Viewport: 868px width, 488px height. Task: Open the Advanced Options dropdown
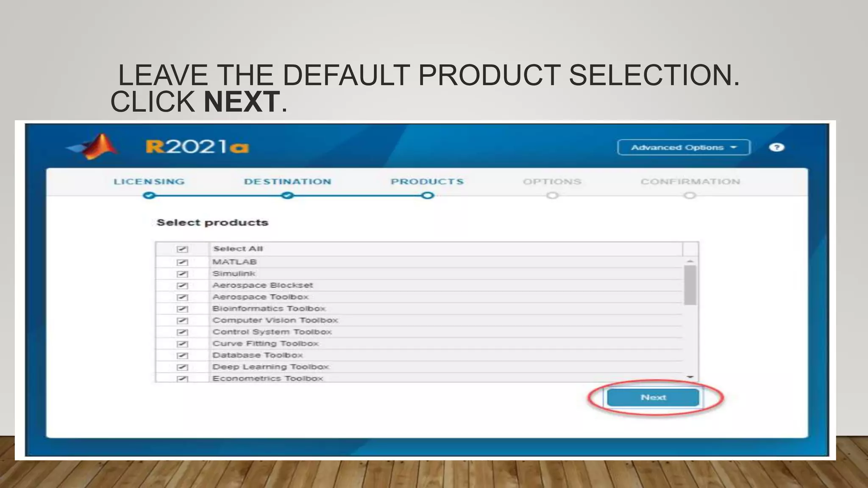pyautogui.click(x=684, y=147)
